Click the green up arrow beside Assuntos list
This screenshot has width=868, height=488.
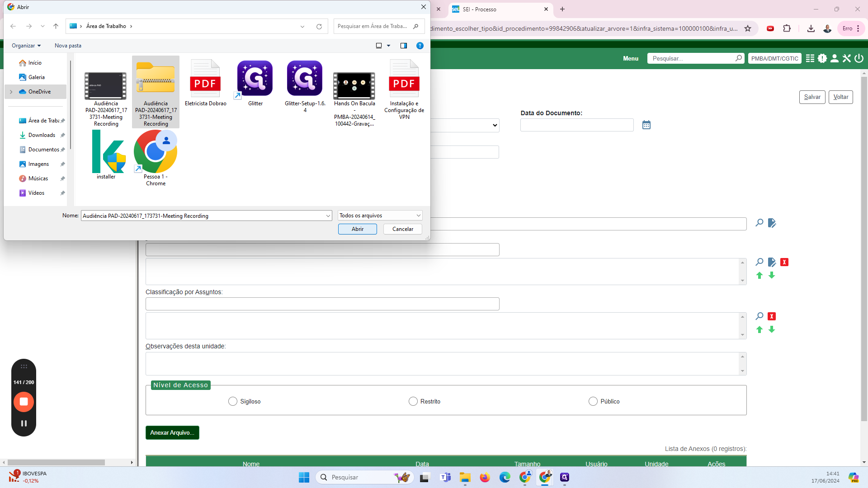tap(759, 330)
